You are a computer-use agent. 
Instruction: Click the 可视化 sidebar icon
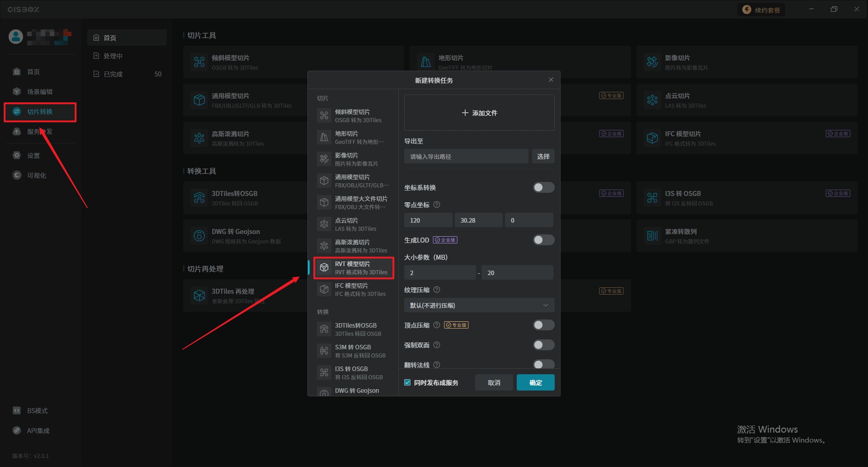(17, 175)
